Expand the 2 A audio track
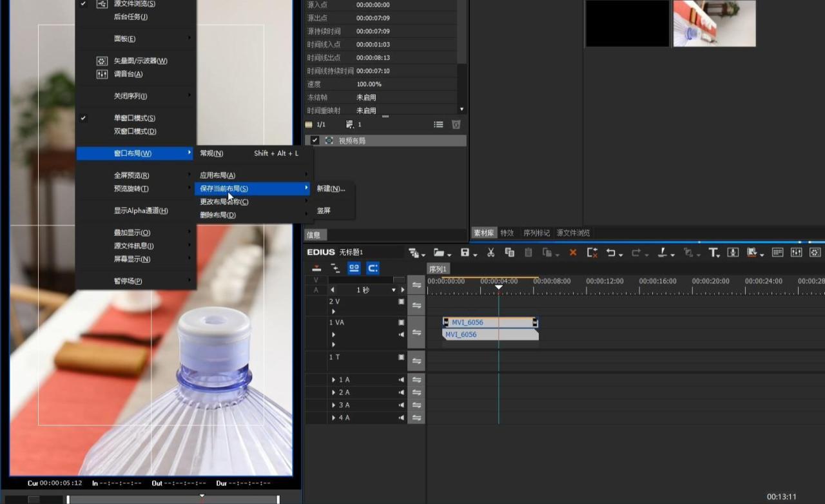The width and height of the screenshot is (825, 504). 333,393
